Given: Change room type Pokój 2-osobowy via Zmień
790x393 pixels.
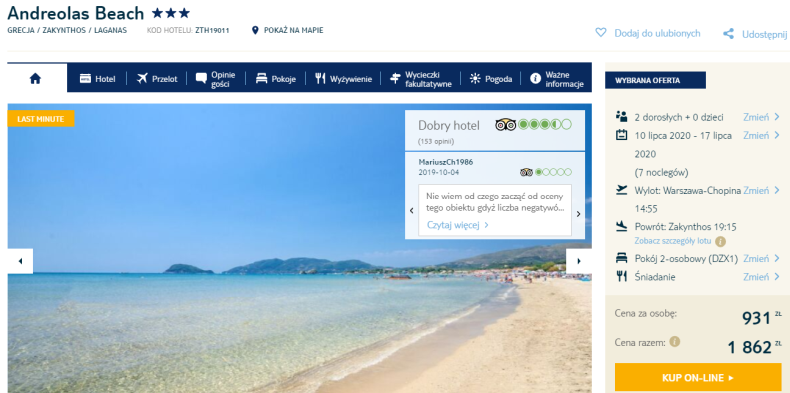Looking at the screenshot, I should (x=761, y=258).
